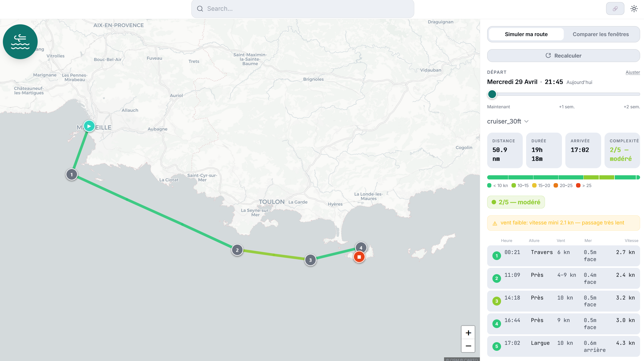Click the 14:18 time in the leg table
The height and width of the screenshot is (361, 644).
(512, 298)
